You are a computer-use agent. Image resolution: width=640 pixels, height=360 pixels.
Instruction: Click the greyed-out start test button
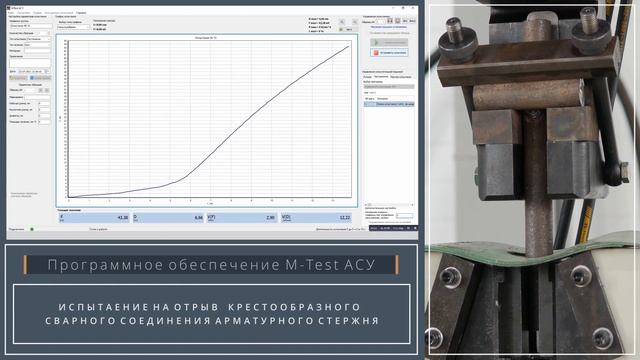click(389, 42)
